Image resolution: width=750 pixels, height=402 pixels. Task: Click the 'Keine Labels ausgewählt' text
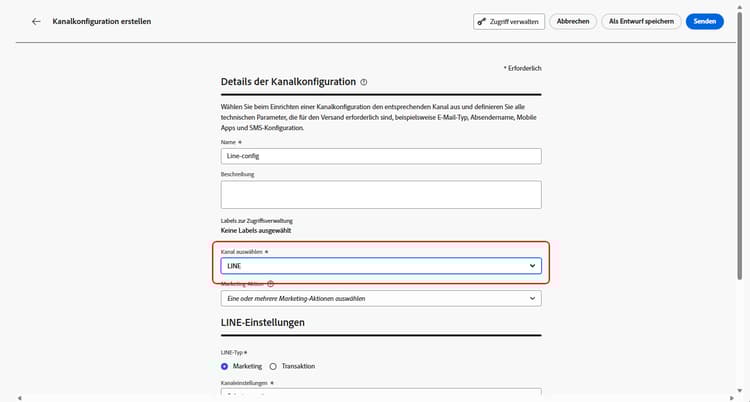pyautogui.click(x=256, y=231)
